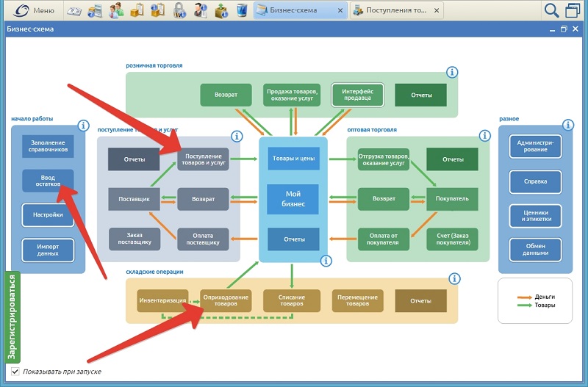Click info icon of розничная торговля section

[x=451, y=72]
